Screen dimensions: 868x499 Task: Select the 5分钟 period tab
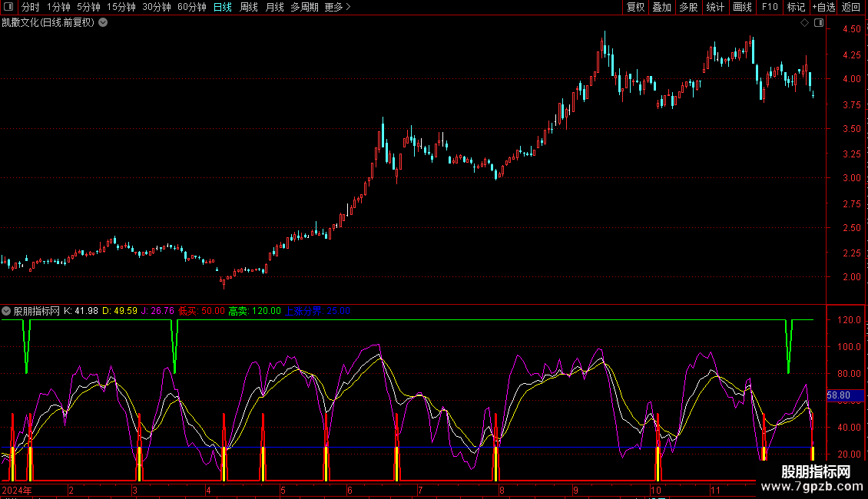pyautogui.click(x=88, y=7)
